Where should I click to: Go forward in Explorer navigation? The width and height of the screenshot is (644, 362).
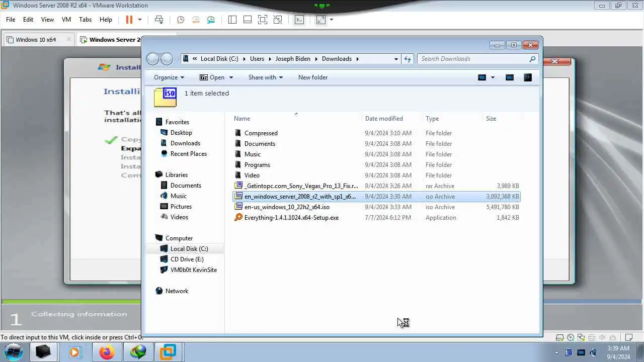coord(167,59)
